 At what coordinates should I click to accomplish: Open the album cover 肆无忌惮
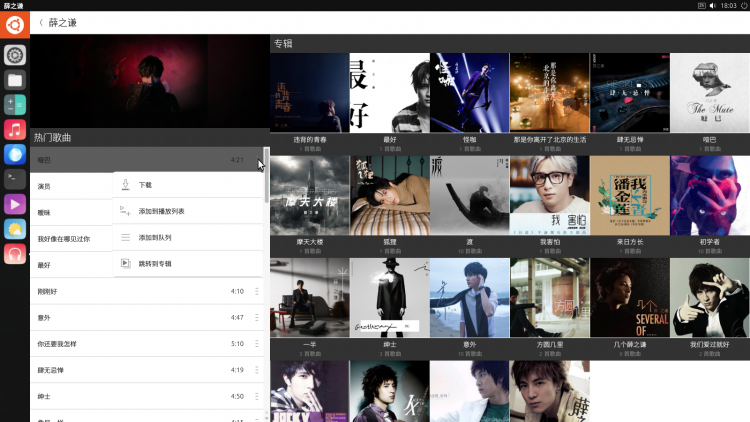[630, 93]
